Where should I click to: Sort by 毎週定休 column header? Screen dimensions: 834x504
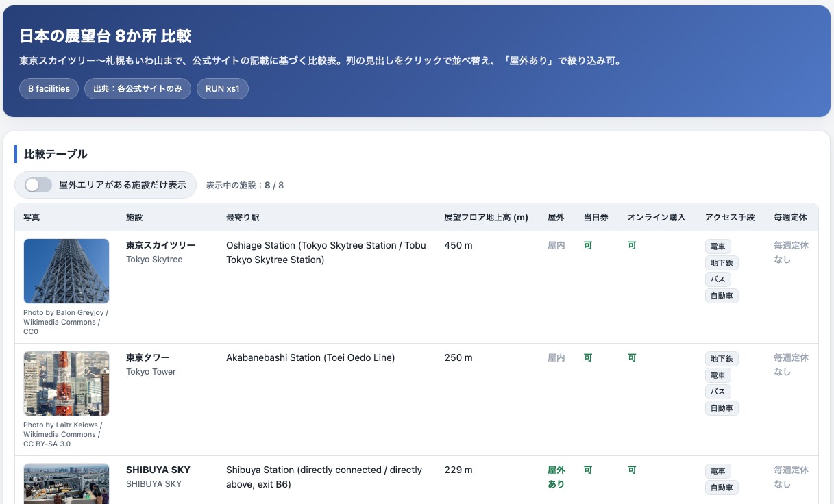pos(790,217)
